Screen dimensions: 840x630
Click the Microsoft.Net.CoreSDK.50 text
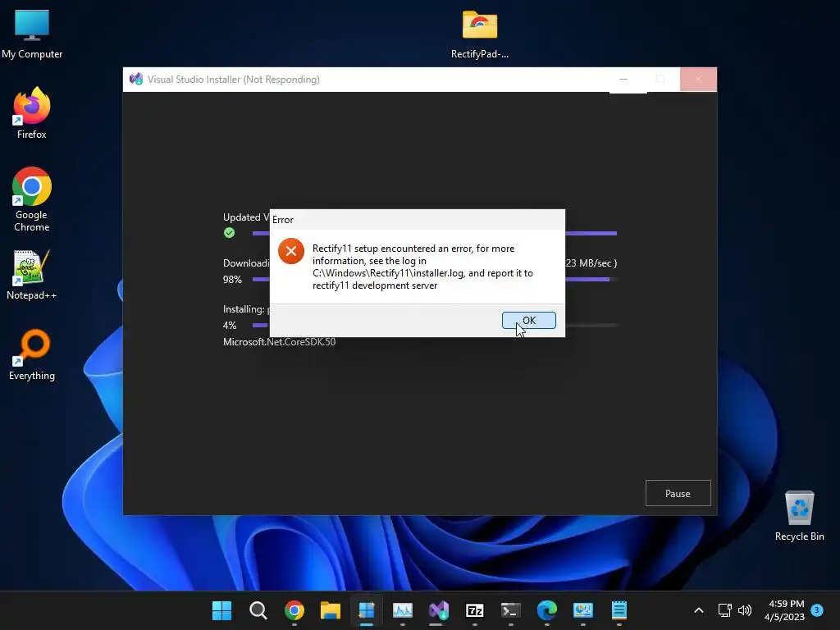click(x=279, y=342)
